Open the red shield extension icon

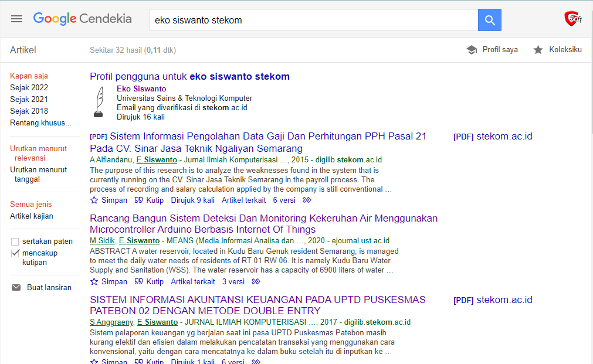coord(572,19)
